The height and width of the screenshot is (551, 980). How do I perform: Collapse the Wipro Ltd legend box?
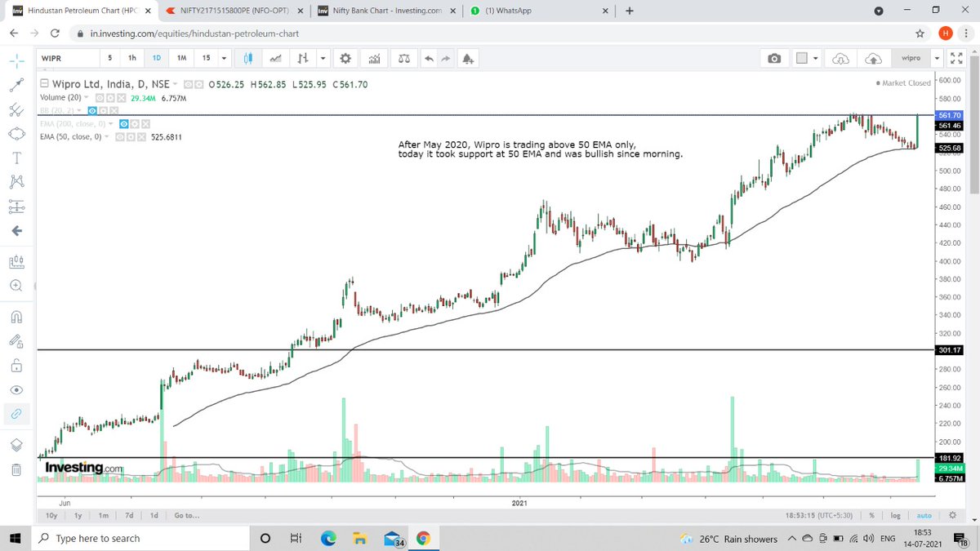(x=45, y=83)
